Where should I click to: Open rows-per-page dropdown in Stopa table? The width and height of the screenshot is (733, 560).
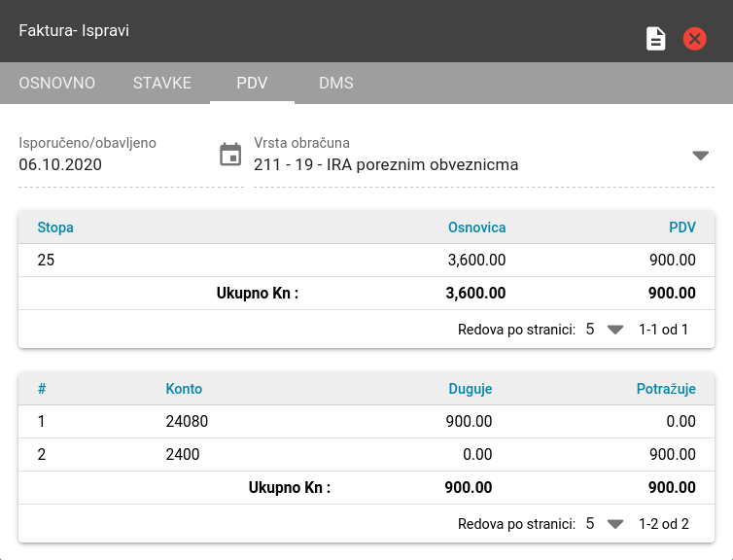pos(605,330)
